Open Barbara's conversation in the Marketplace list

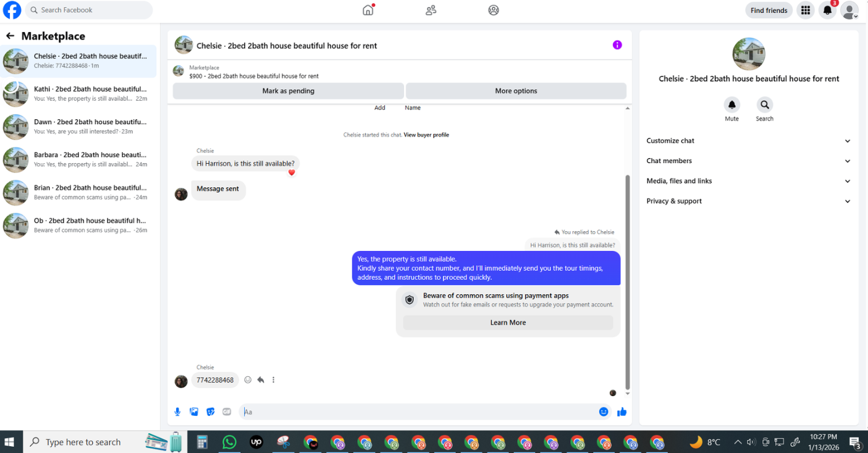click(78, 159)
